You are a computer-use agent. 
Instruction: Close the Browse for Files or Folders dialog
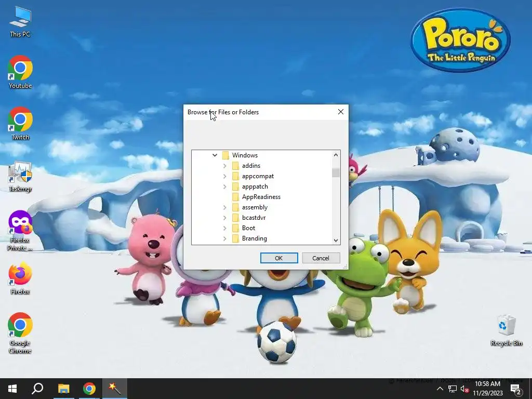[x=341, y=112]
